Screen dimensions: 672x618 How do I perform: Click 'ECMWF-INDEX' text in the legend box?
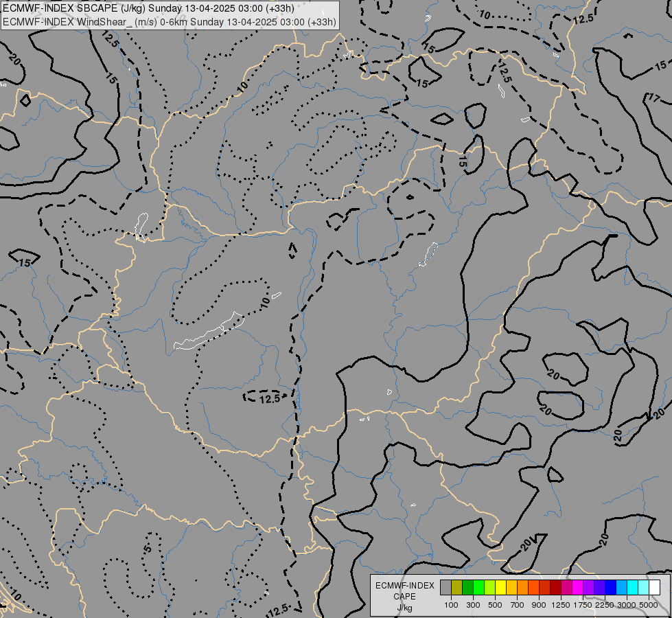coord(404,586)
